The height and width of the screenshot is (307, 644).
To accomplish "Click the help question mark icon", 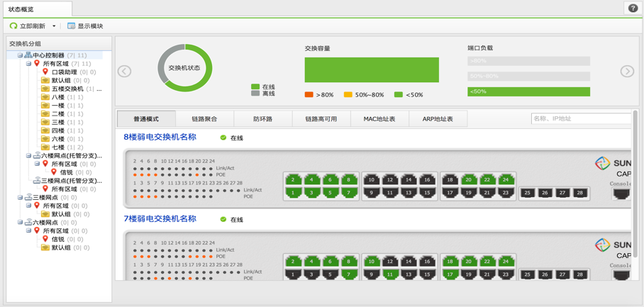I will click(633, 9).
